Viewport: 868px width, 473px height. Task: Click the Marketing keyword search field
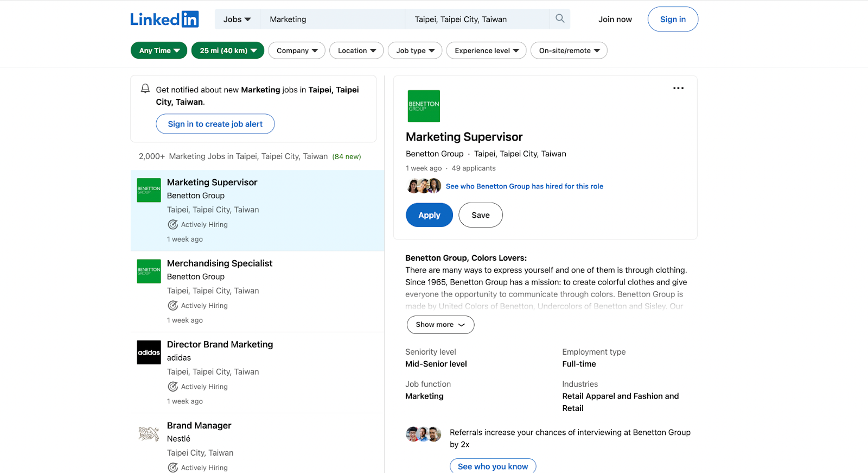point(333,19)
